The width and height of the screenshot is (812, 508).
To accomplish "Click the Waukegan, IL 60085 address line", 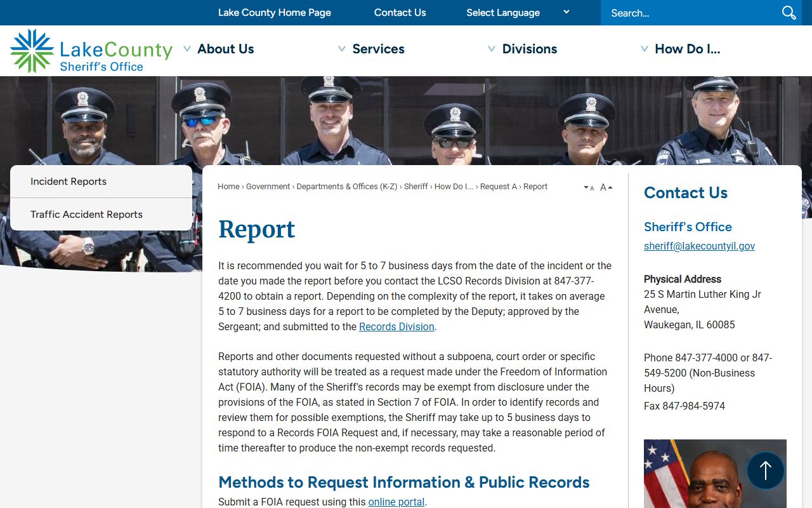I will 690,325.
